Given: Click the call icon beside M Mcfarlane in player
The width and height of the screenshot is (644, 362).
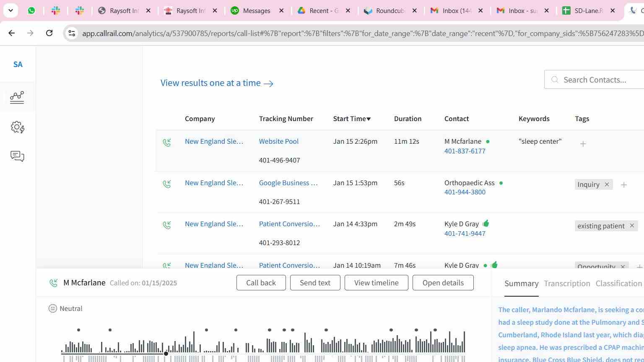Looking at the screenshot, I should pos(53,283).
